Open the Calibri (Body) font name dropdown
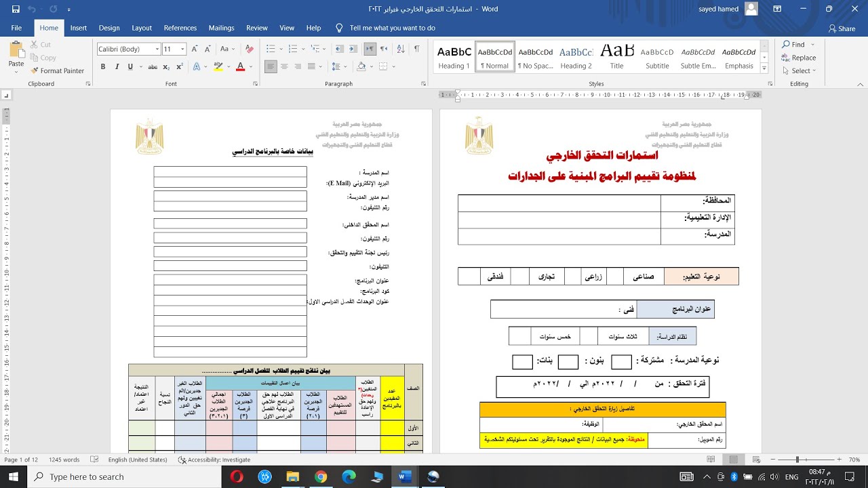 click(x=157, y=49)
